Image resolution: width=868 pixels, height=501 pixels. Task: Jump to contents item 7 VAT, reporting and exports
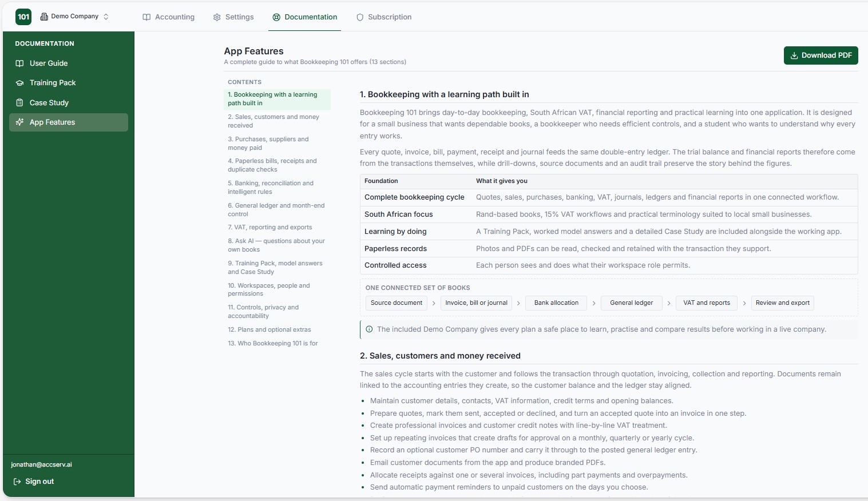(277, 227)
